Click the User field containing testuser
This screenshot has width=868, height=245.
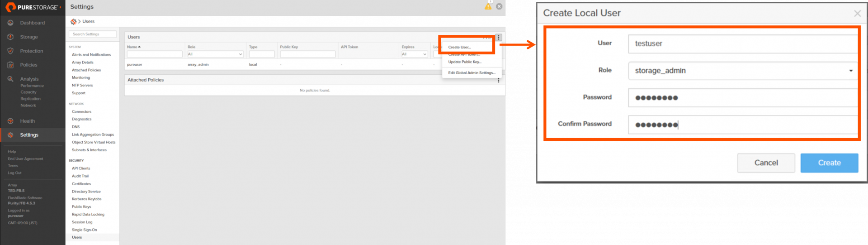click(x=743, y=44)
